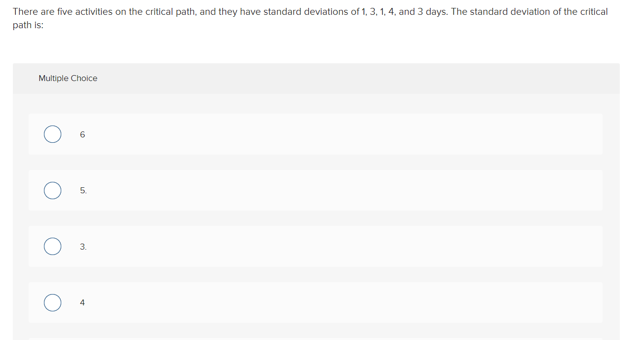Click the answer label showing 4

click(x=82, y=302)
